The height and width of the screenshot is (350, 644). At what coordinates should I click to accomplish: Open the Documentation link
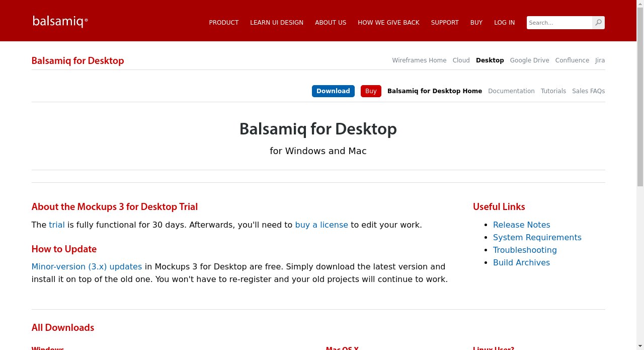[511, 91]
